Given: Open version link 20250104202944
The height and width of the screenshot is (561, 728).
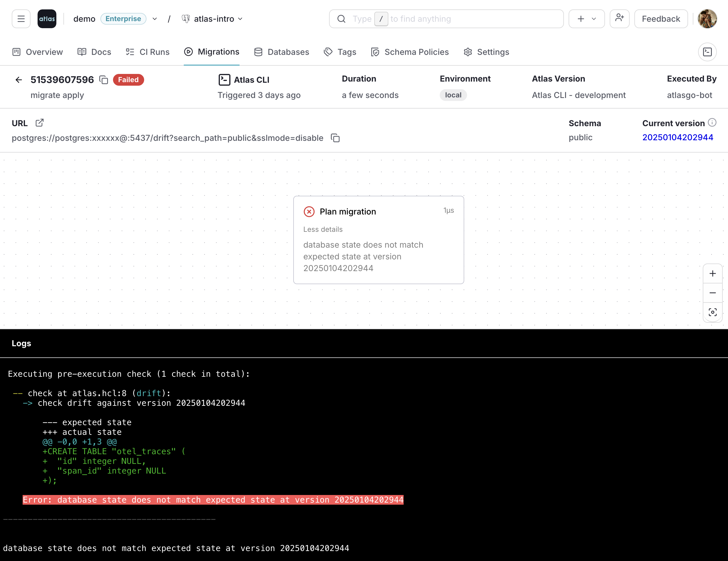Looking at the screenshot, I should [x=678, y=137].
